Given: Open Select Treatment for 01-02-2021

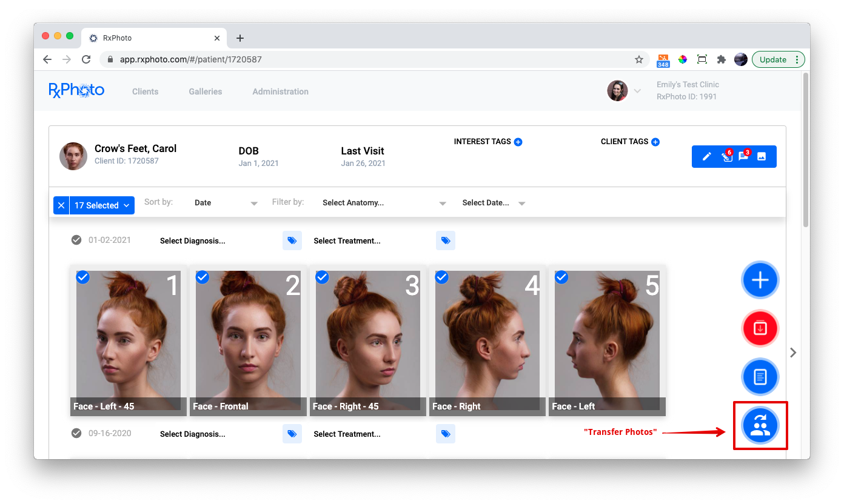Looking at the screenshot, I should point(347,240).
